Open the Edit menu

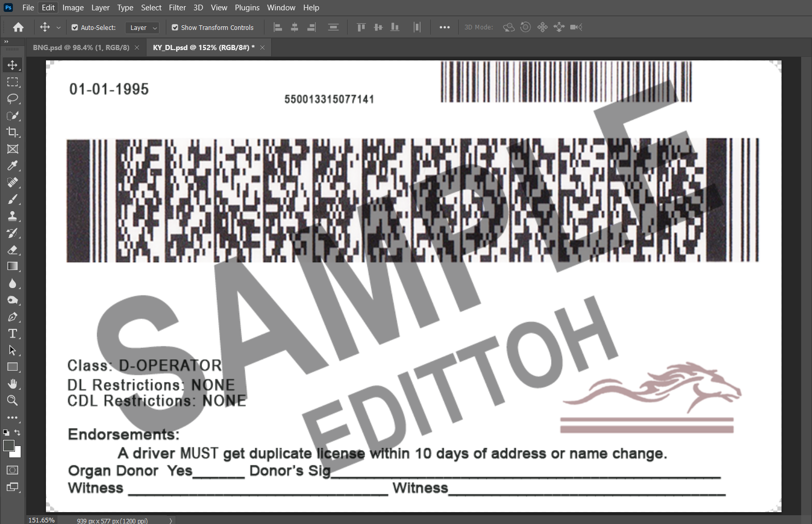click(48, 8)
